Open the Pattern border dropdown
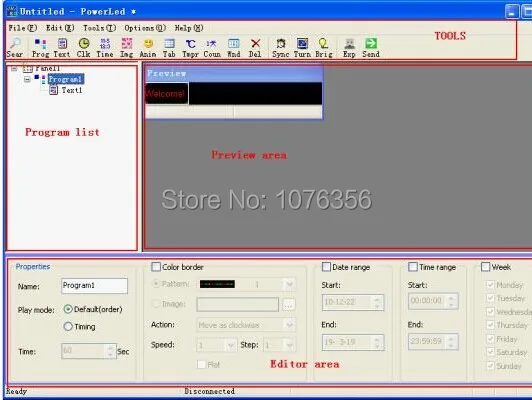 point(289,284)
